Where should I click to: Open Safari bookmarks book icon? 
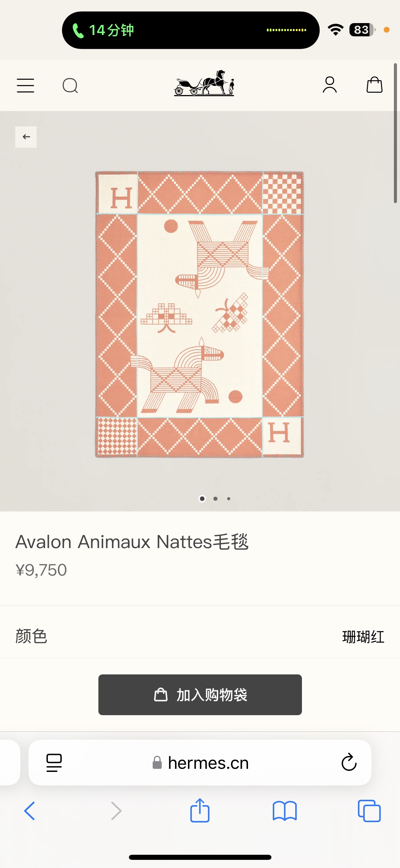click(x=285, y=811)
